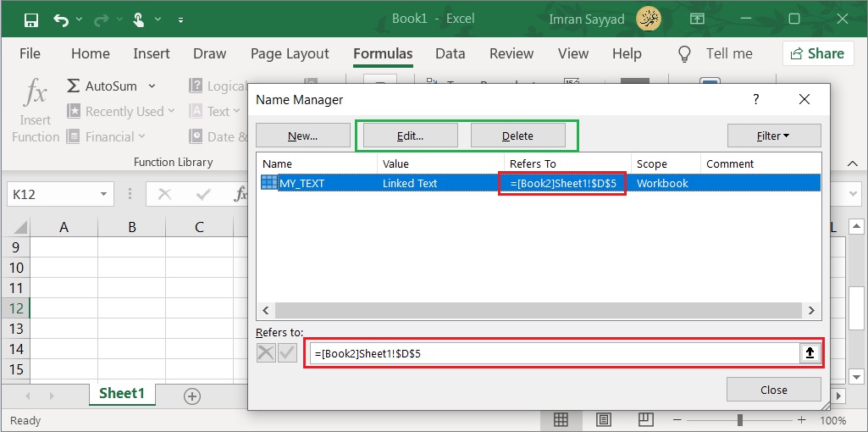The height and width of the screenshot is (432, 868).
Task: Click the Insert Function fx icon
Action: click(35, 93)
